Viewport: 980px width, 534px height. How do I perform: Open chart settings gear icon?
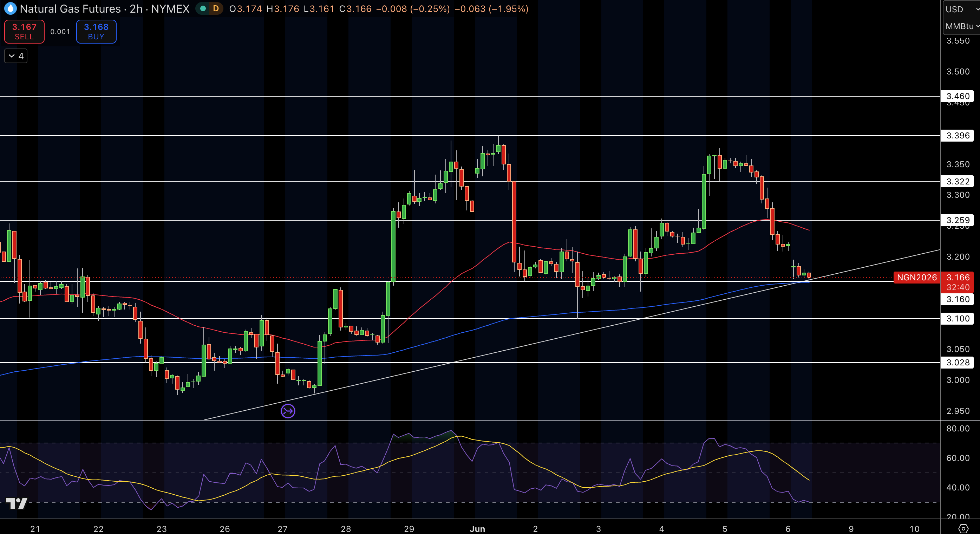pyautogui.click(x=963, y=528)
